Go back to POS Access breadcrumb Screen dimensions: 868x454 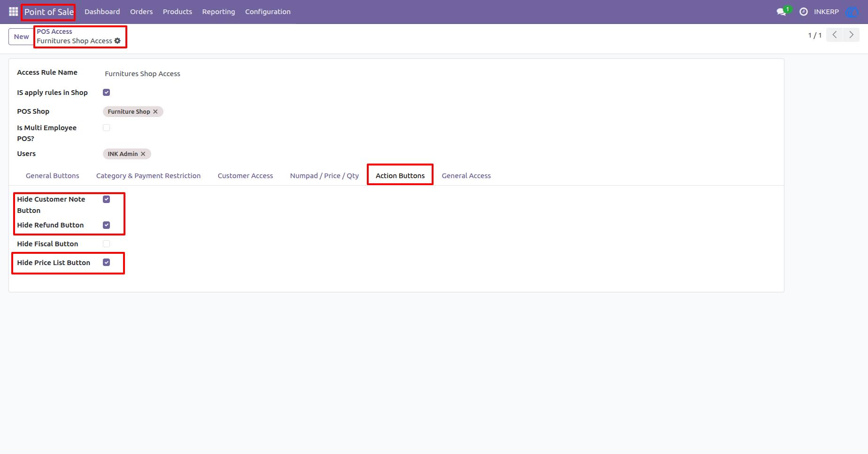pyautogui.click(x=54, y=31)
